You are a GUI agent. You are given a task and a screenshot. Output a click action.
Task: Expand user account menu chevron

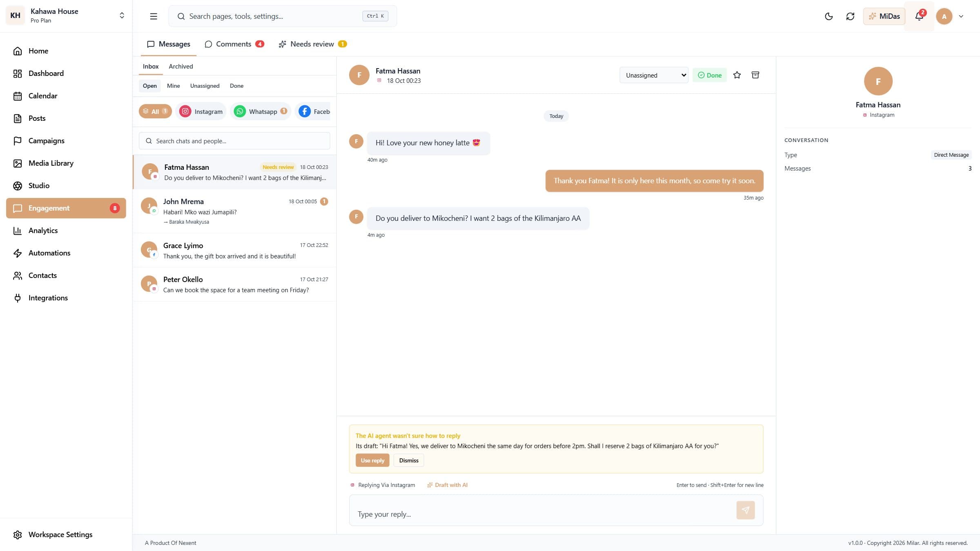click(x=961, y=16)
